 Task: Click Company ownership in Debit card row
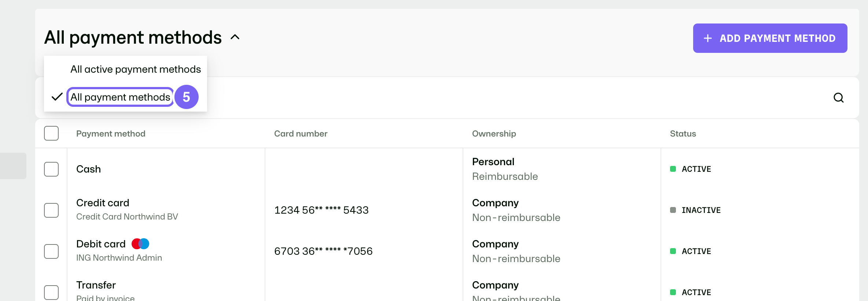495,244
